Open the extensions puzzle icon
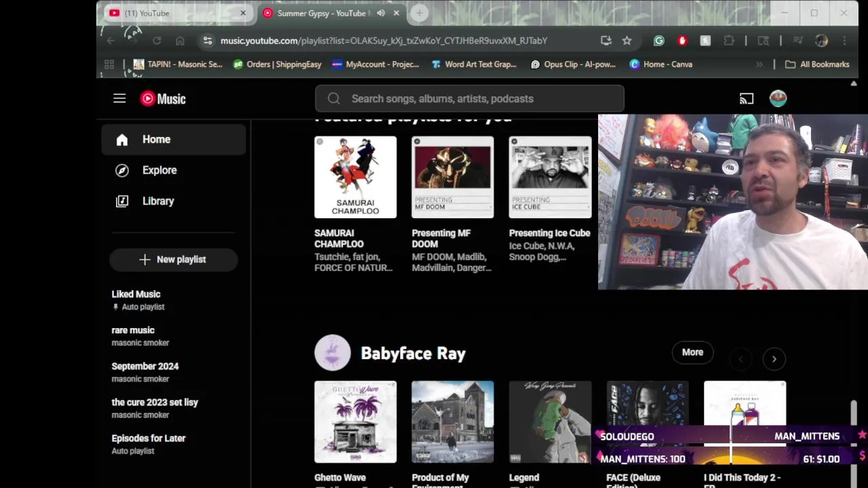This screenshot has height=488, width=868. 729,41
